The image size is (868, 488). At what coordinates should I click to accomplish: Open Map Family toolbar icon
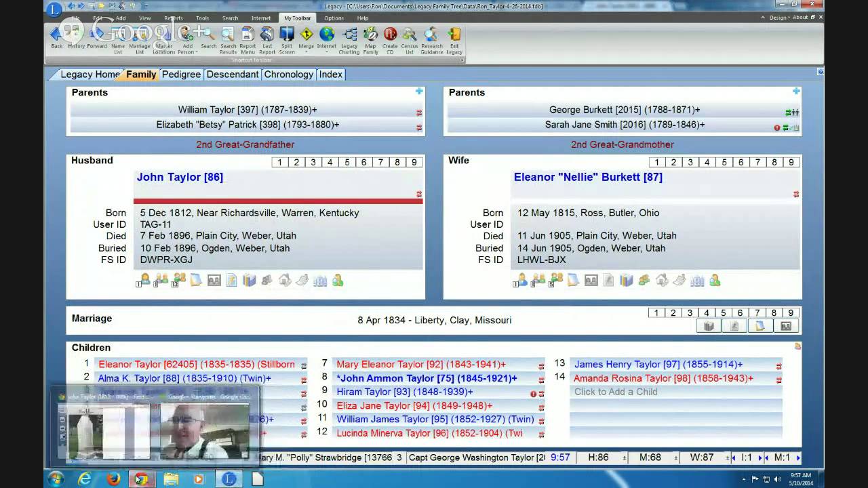[x=370, y=41]
